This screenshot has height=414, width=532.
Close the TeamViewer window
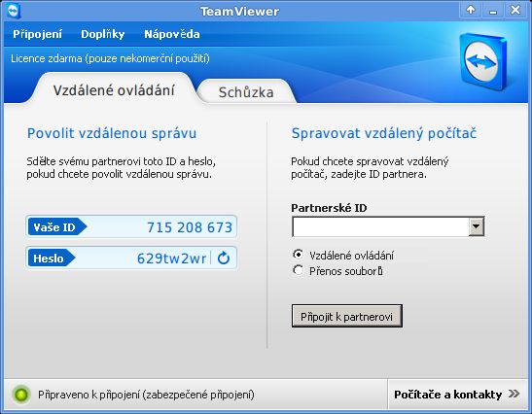[515, 10]
